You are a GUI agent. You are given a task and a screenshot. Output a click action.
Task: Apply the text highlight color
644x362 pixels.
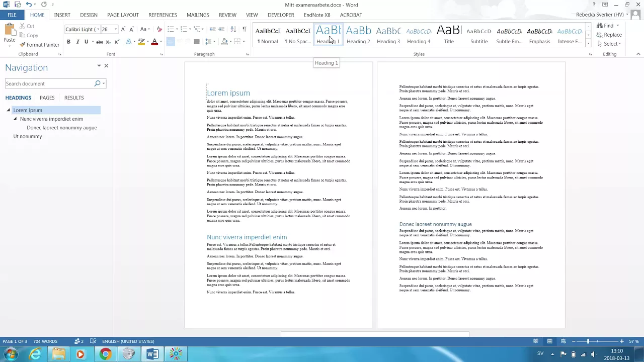coord(141,42)
